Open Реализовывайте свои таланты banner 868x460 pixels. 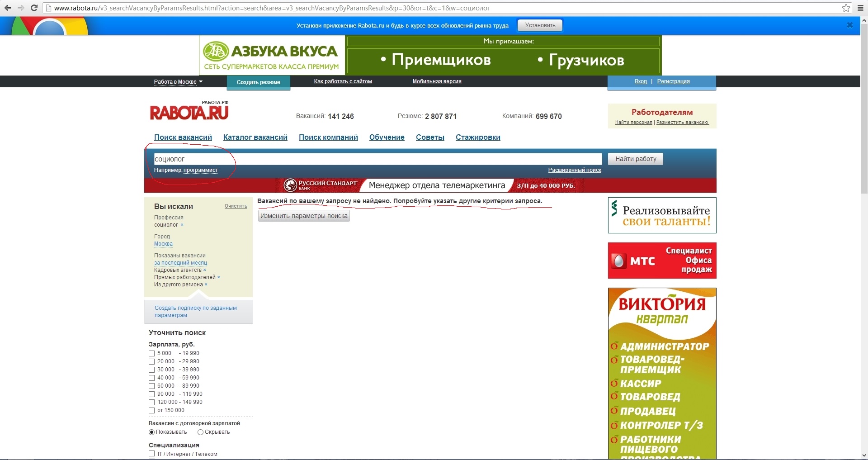pyautogui.click(x=662, y=215)
